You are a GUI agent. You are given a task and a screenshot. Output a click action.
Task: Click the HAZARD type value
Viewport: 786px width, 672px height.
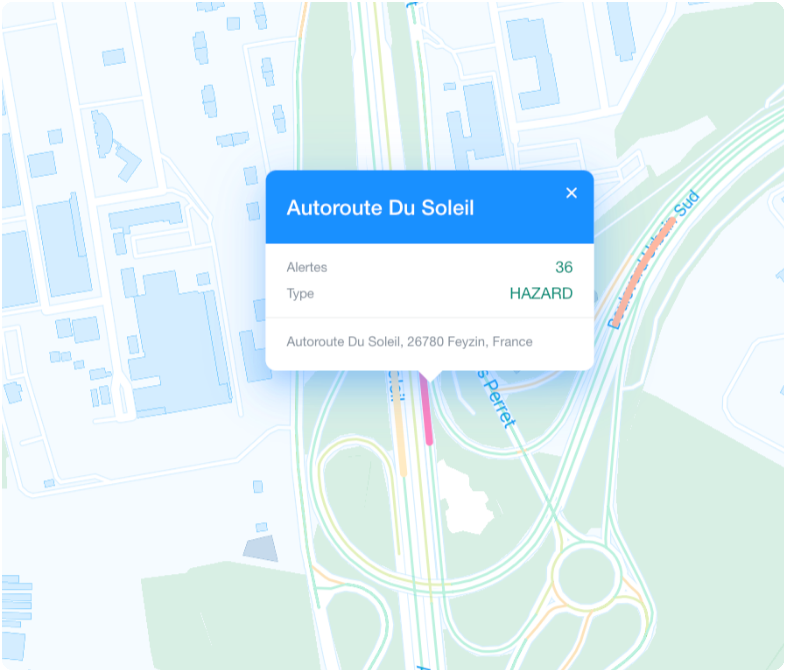pyautogui.click(x=541, y=293)
